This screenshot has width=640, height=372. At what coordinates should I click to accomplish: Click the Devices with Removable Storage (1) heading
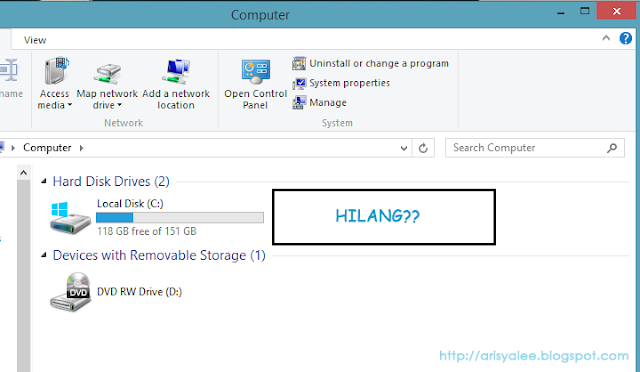[159, 255]
